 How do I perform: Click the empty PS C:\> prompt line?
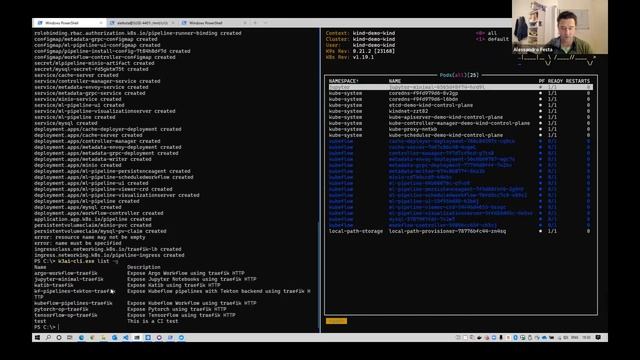point(47,327)
